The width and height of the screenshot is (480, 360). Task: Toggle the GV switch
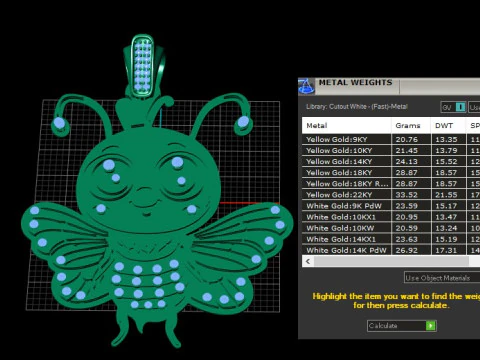[453, 107]
